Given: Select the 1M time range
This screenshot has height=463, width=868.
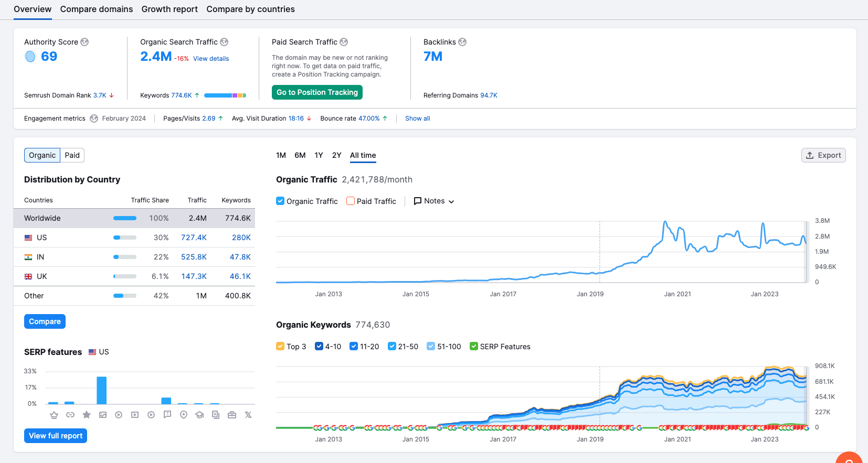Looking at the screenshot, I should [281, 155].
